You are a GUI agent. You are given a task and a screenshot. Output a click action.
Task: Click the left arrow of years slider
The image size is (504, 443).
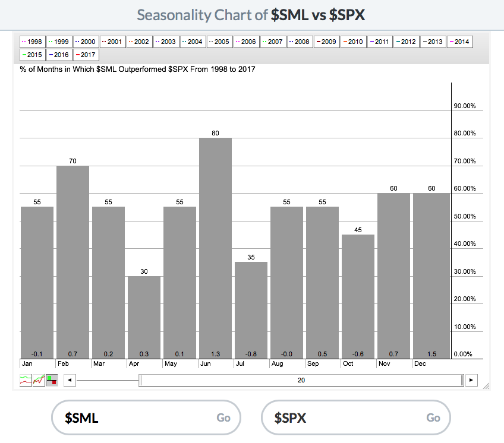click(70, 381)
